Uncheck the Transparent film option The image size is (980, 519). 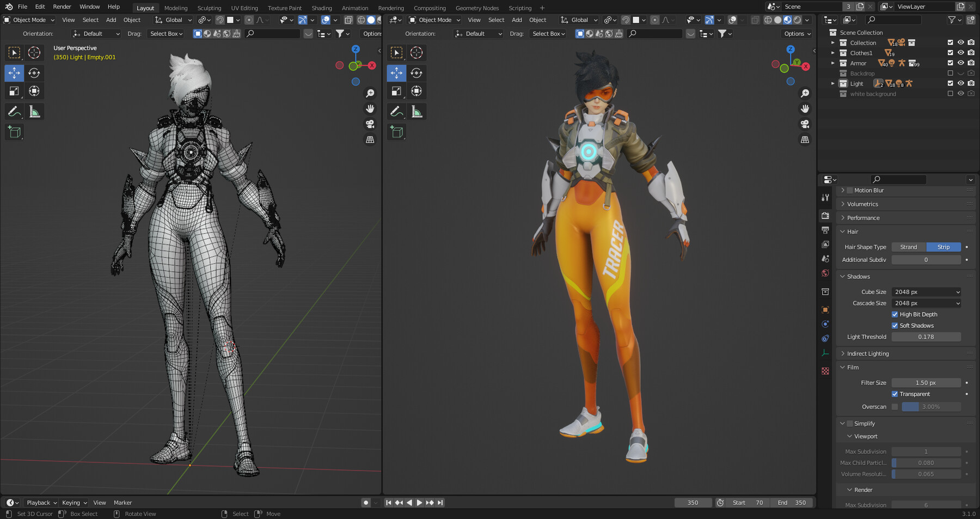tap(895, 394)
